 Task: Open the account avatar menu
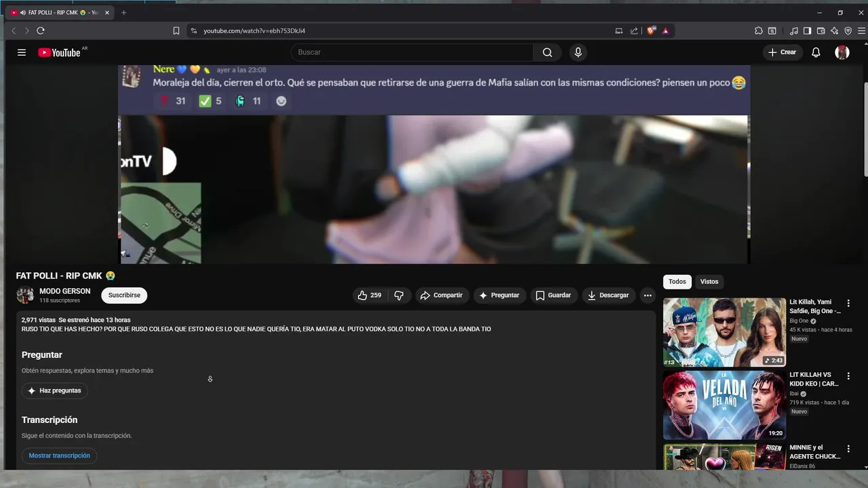pos(842,52)
